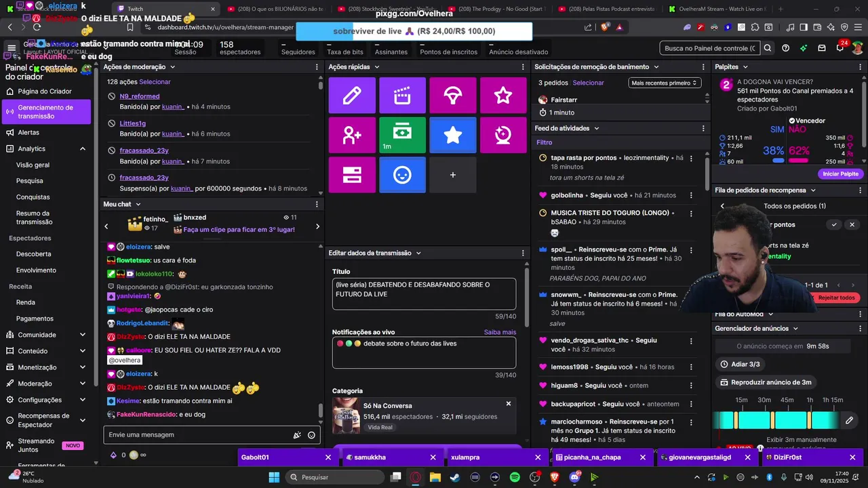Open Página do Criador in sidebar

(x=46, y=91)
